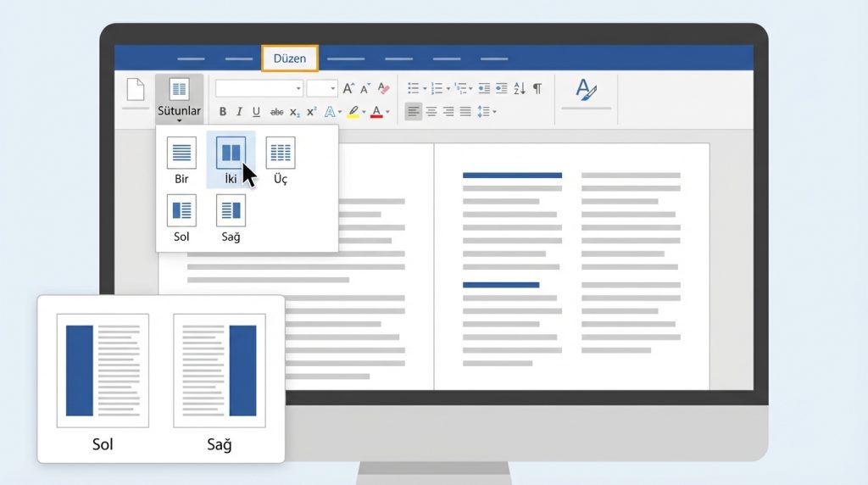Pick the Sol column option in dropdown

tap(181, 217)
